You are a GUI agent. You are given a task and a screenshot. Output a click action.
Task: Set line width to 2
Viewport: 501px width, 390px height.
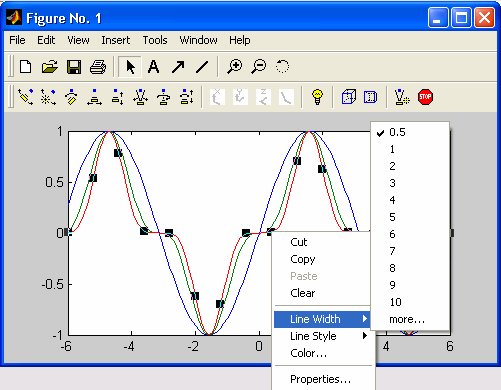tap(410, 166)
